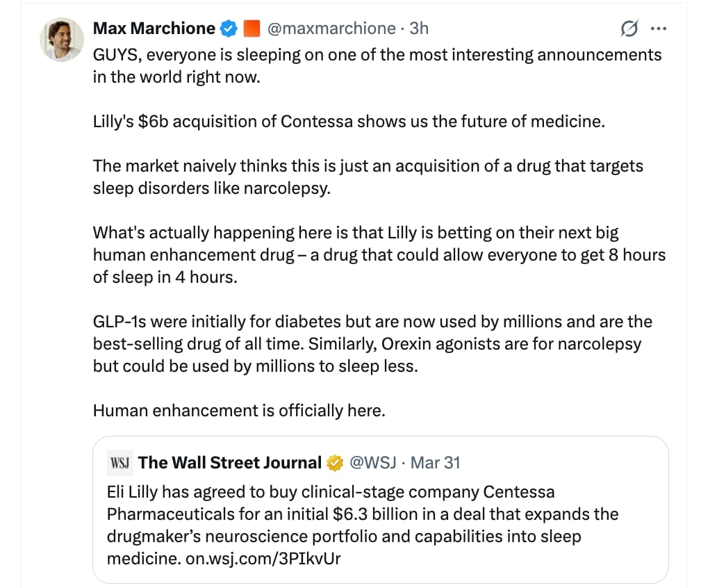
Task: Click the orange square affiliate badge
Action: point(252,28)
